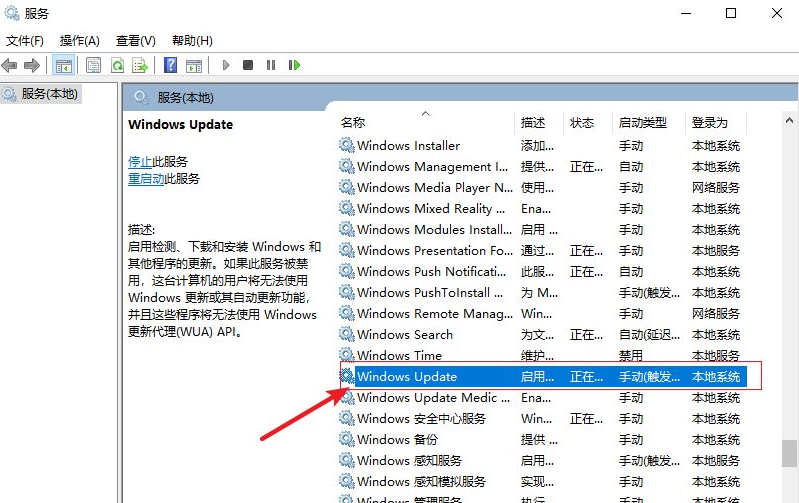Click gear icon of Windows Time row
799x503 pixels.
click(x=347, y=355)
